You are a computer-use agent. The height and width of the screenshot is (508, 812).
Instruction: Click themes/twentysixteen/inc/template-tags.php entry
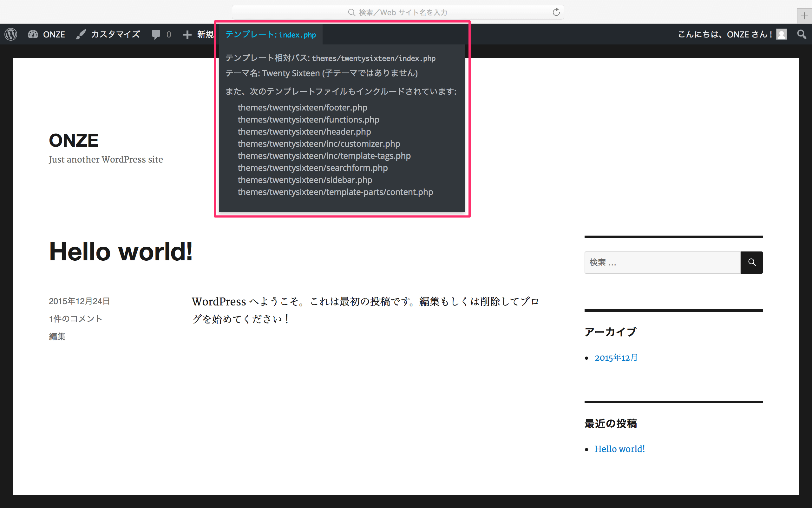[x=324, y=156]
